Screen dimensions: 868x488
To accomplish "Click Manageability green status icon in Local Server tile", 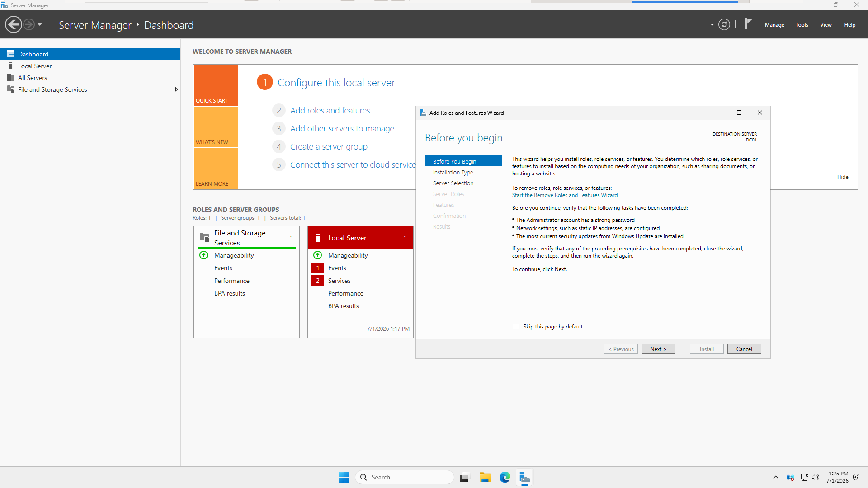I will (318, 255).
